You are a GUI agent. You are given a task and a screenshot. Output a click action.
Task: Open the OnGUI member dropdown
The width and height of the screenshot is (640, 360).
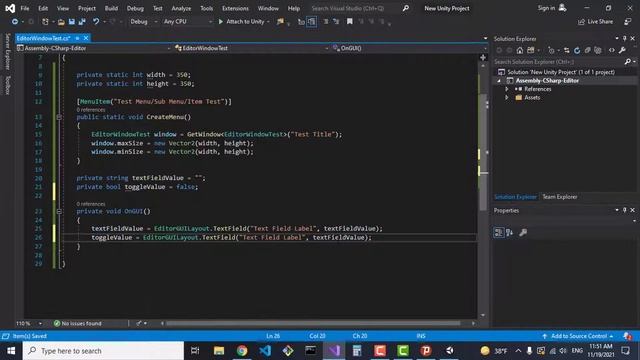pyautogui.click(x=409, y=48)
